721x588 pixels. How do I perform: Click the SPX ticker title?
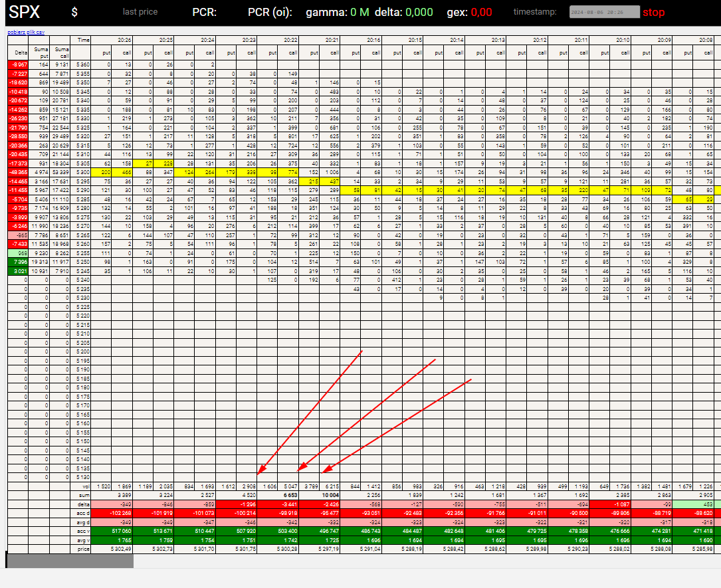(25, 12)
